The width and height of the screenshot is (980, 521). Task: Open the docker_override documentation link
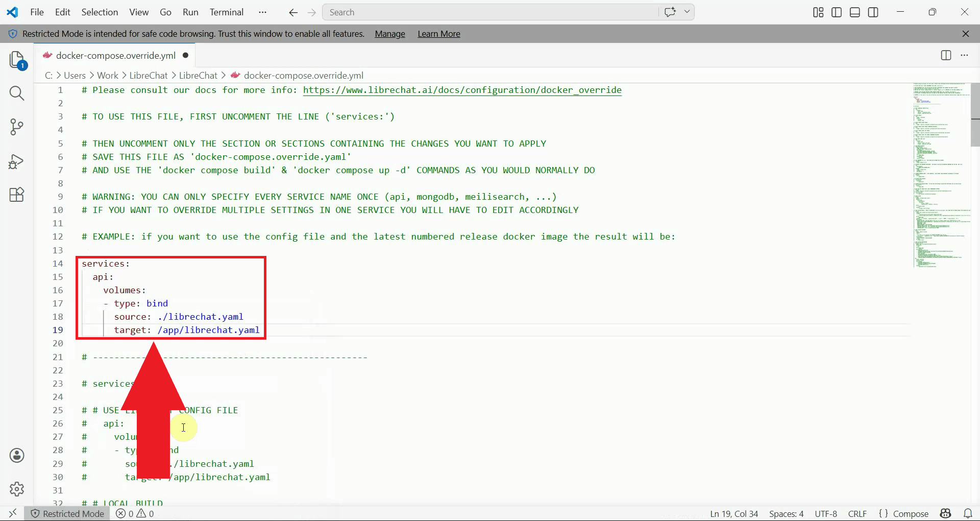[x=462, y=90]
